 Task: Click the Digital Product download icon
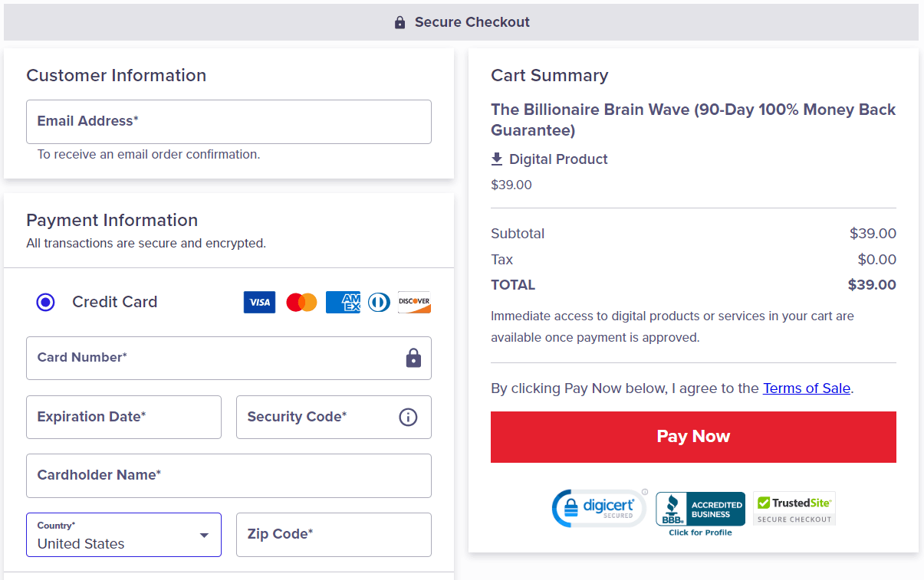point(497,159)
